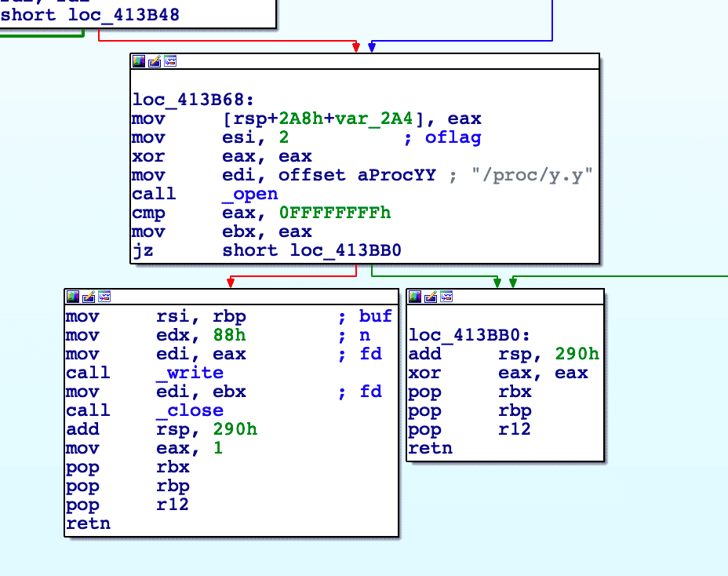Screen dimensions: 728x576
Task: Select the loc_413B68: label
Action: click(x=193, y=100)
